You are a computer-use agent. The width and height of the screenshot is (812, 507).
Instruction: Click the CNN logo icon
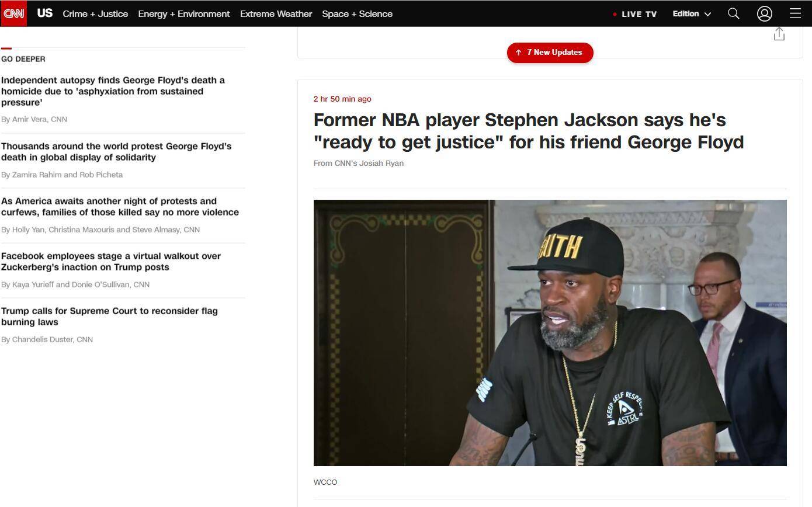pos(13,13)
